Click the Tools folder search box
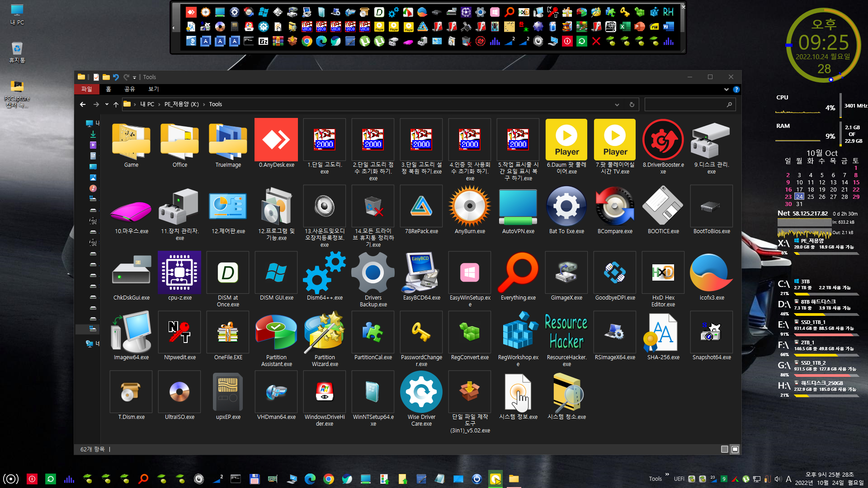Screen dimensions: 868x488 (690, 104)
